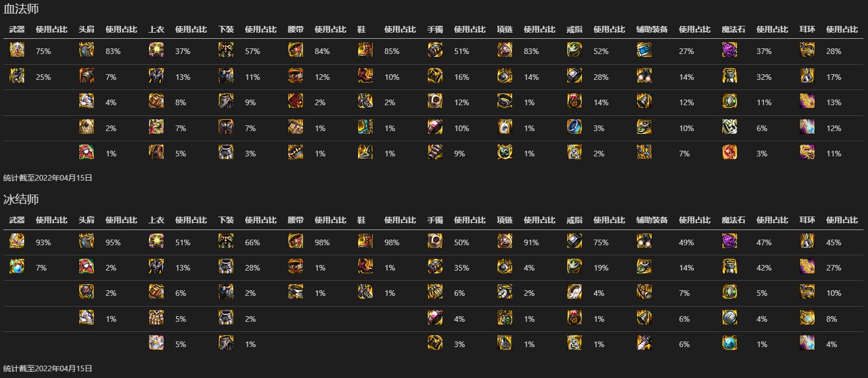Select the purple 37% 魔法石 icon under 血法师
Image resolution: width=868 pixels, height=378 pixels.
(x=730, y=50)
